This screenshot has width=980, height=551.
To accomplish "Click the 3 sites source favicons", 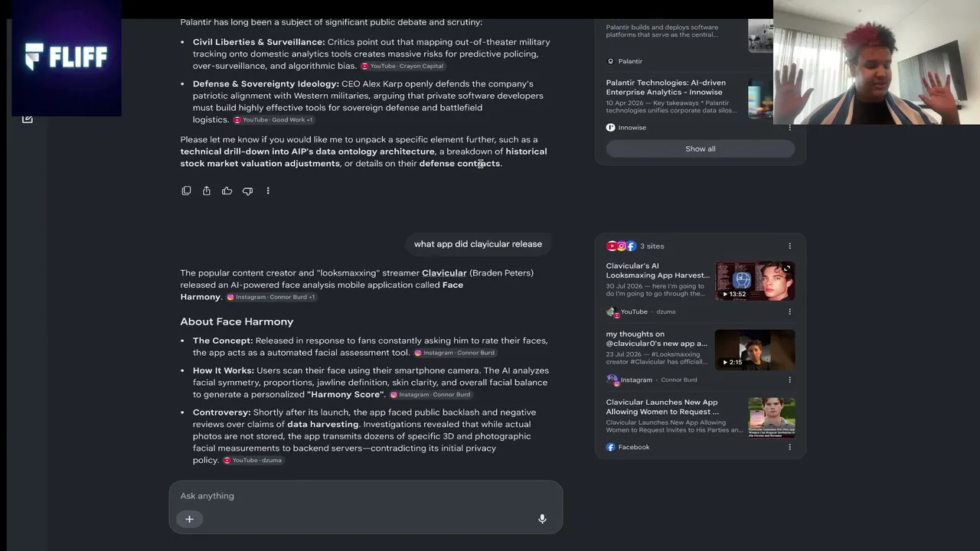I will (x=621, y=246).
